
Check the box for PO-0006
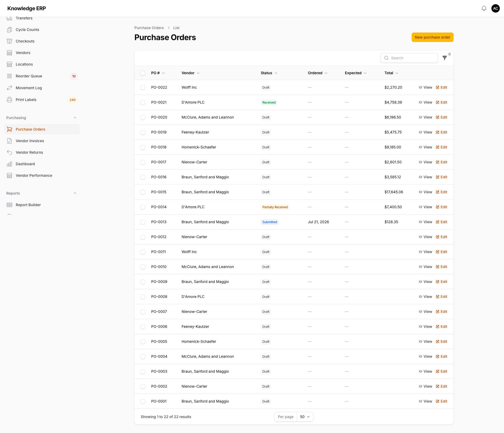143,327
